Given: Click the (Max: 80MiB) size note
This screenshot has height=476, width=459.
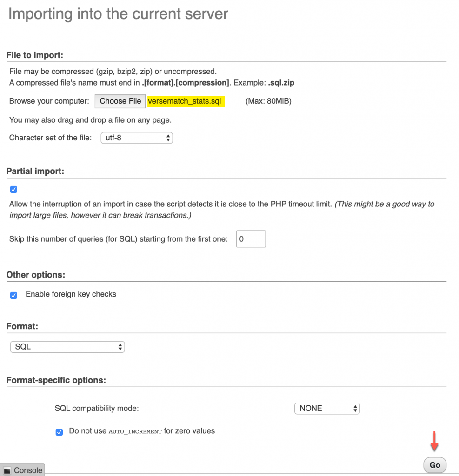Looking at the screenshot, I should (268, 101).
